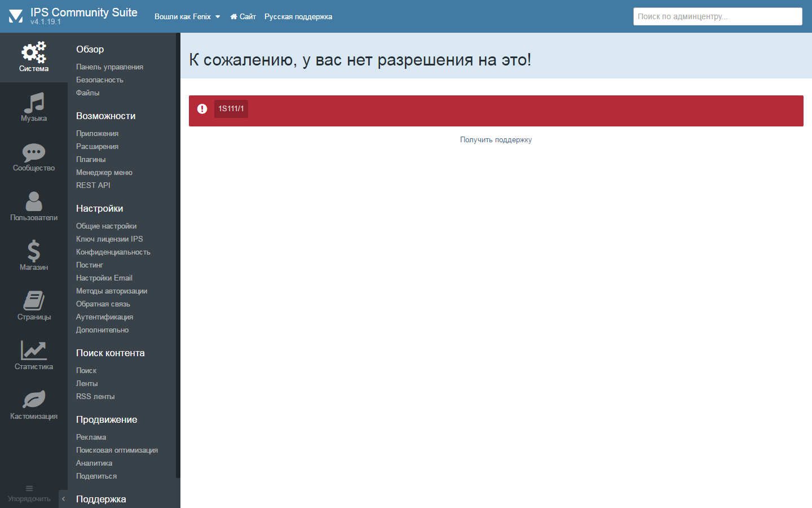Open Аналитика menu item

[x=94, y=463]
